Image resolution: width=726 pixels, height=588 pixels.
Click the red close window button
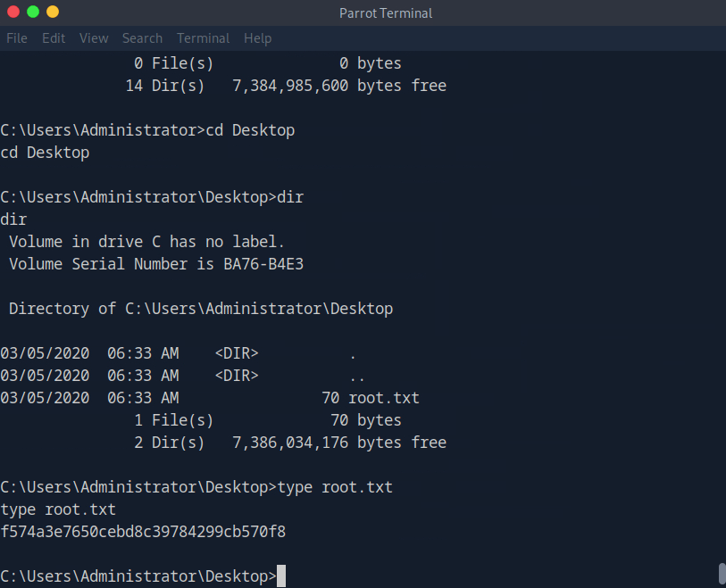(13, 12)
